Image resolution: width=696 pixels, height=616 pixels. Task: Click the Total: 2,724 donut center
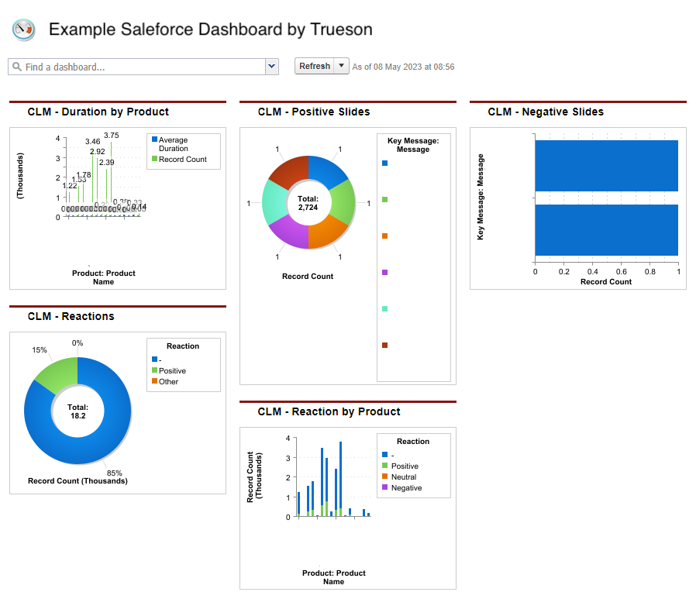pos(308,203)
